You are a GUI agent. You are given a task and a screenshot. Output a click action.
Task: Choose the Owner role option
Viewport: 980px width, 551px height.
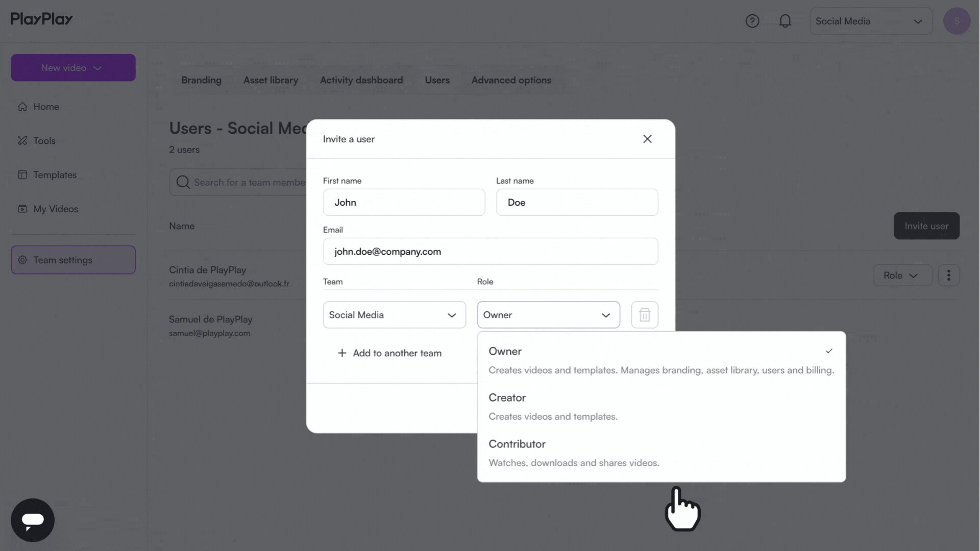tap(661, 360)
